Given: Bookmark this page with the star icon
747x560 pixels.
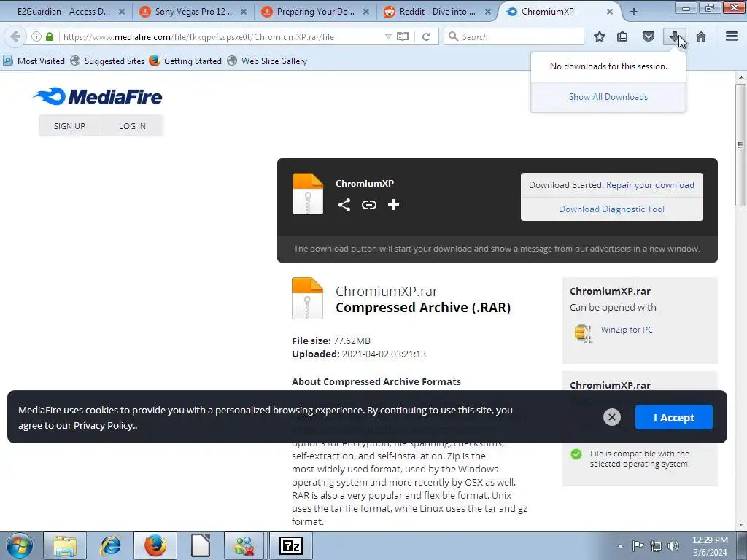Looking at the screenshot, I should (x=600, y=36).
